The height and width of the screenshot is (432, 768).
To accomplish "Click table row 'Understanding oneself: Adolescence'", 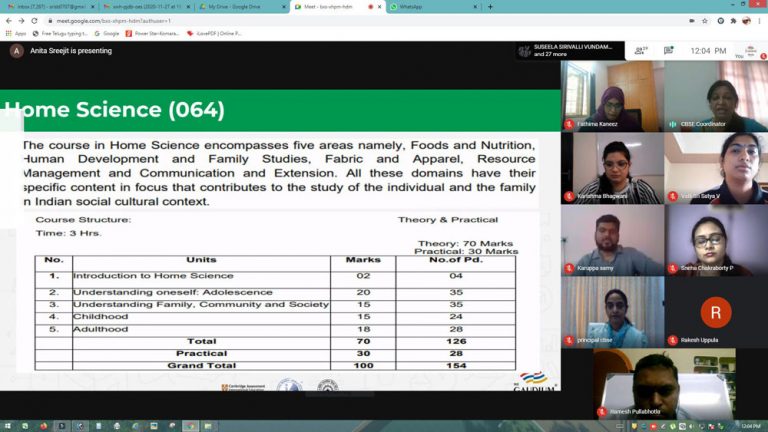I will point(275,292).
